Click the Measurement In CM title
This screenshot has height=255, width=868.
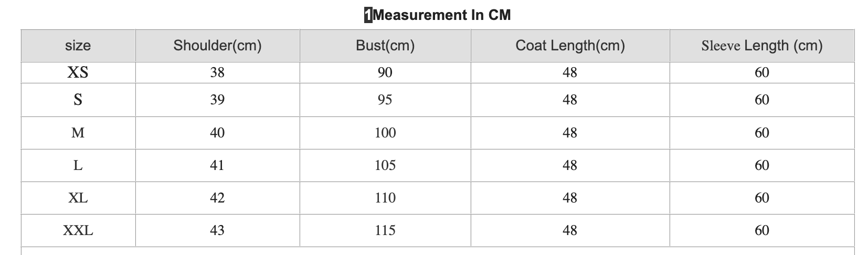441,15
